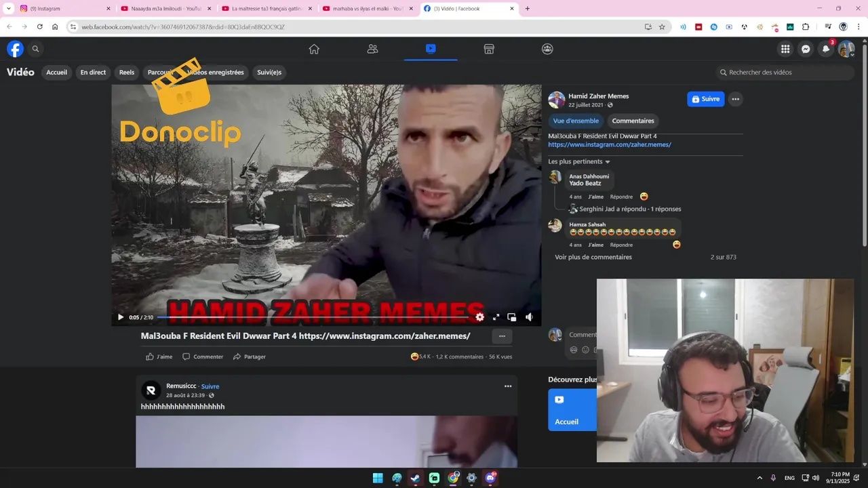Click Voir plus de commentaires
868x488 pixels.
593,257
